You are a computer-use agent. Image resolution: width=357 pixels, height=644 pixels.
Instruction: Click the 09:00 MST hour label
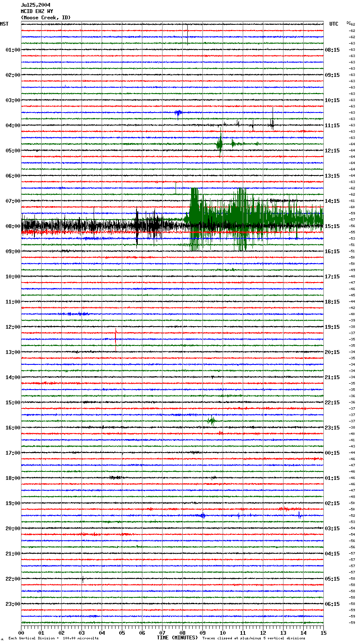pyautogui.click(x=13, y=251)
